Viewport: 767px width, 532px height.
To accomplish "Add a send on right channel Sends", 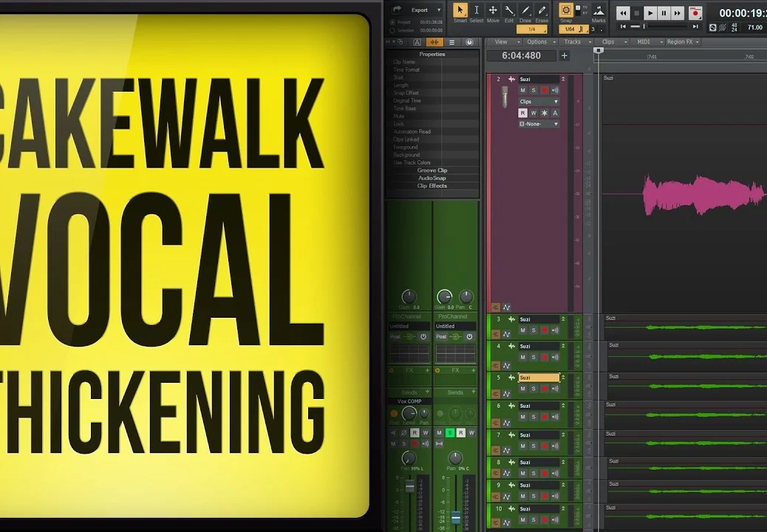I will coord(473,392).
